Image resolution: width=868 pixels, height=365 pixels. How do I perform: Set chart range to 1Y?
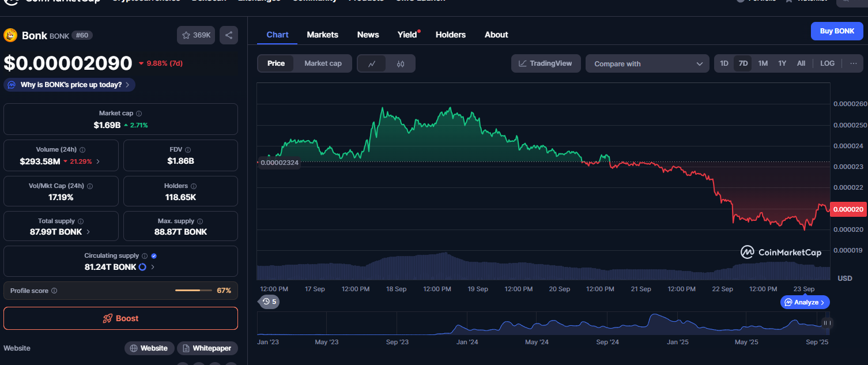(782, 63)
